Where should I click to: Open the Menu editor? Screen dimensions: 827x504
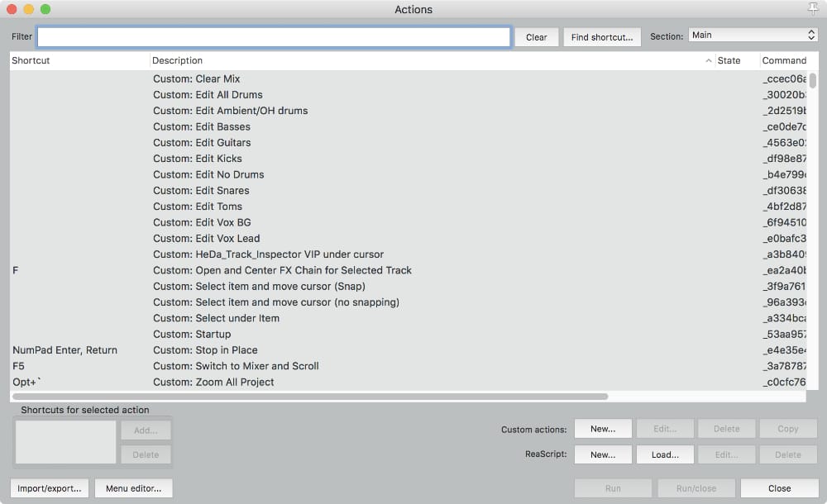[x=135, y=487]
